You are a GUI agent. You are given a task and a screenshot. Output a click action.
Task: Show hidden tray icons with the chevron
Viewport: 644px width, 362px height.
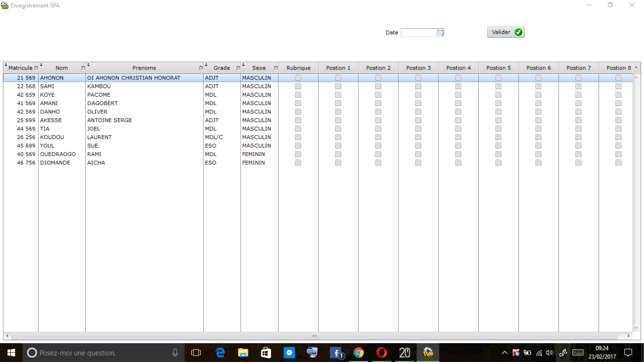click(x=504, y=353)
